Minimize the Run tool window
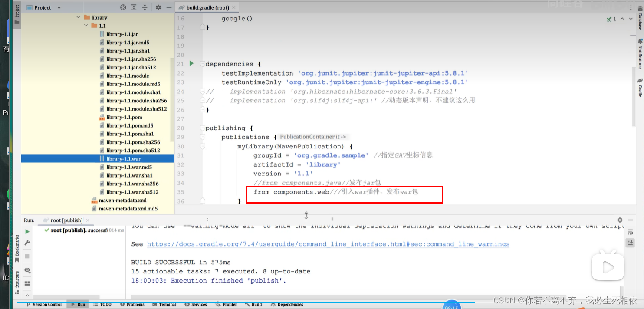This screenshot has width=644, height=309. click(x=630, y=220)
